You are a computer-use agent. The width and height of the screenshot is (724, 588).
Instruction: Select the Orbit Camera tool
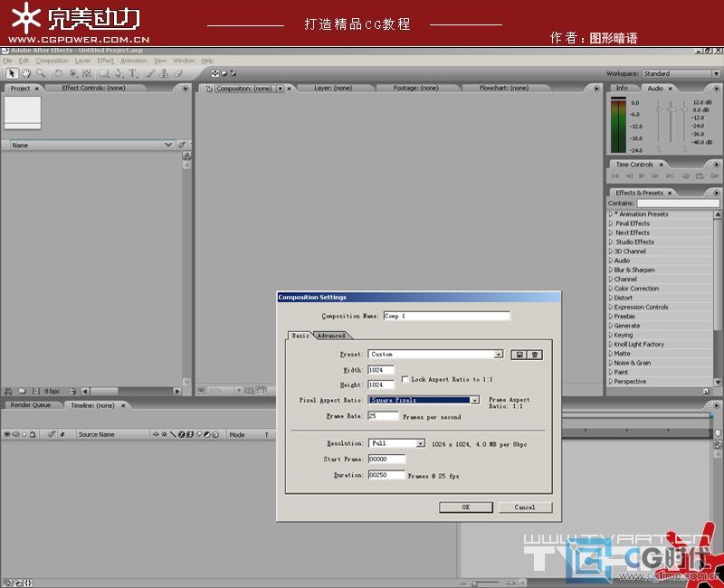(x=72, y=73)
